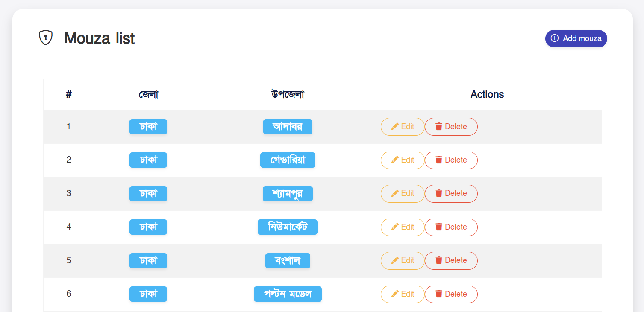Click pencil icon for শ্যামপুর row
The height and width of the screenshot is (312, 644).
395,193
